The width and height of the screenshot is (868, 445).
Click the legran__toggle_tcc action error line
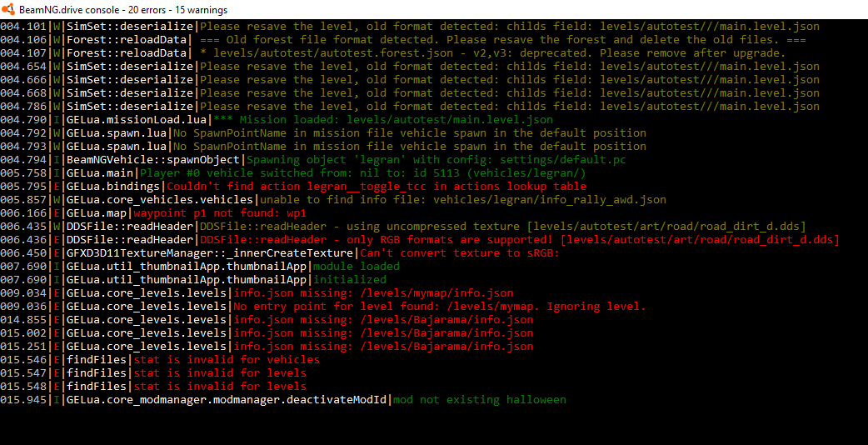coord(293,186)
